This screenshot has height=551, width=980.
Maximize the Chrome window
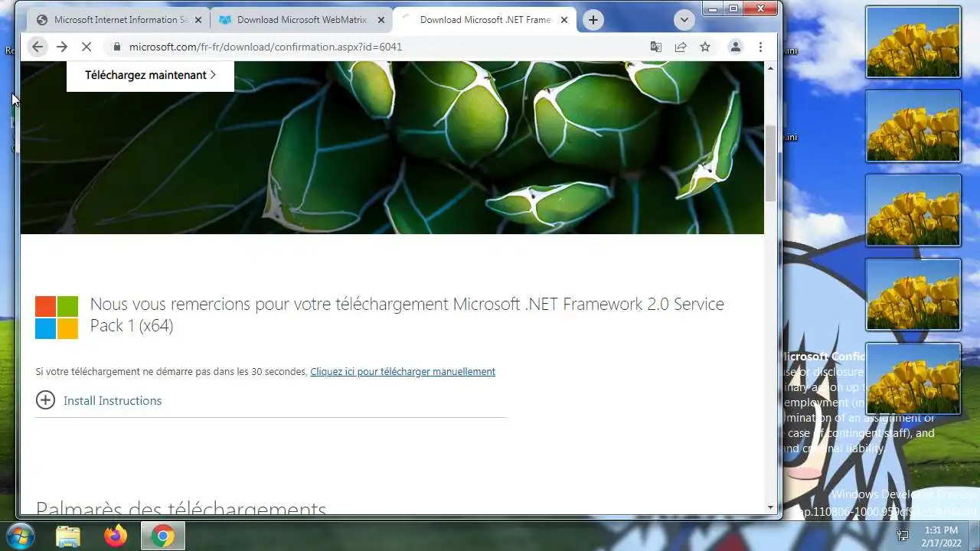point(733,8)
